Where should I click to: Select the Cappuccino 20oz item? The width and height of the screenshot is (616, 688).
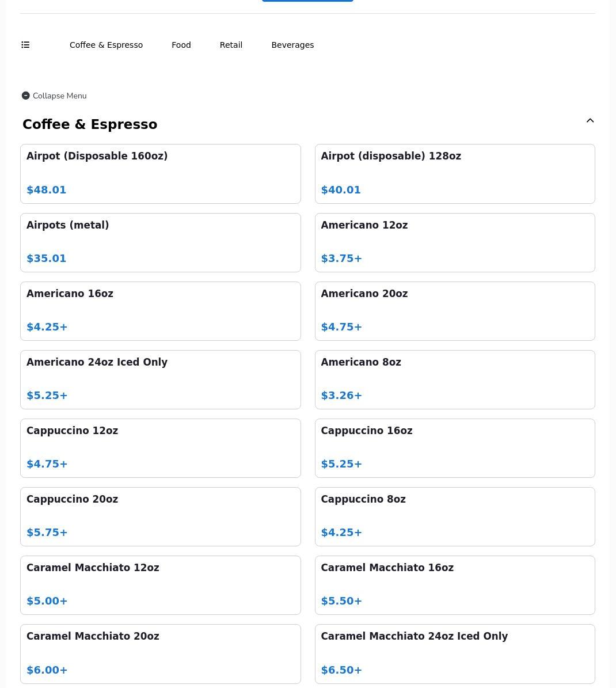click(161, 516)
